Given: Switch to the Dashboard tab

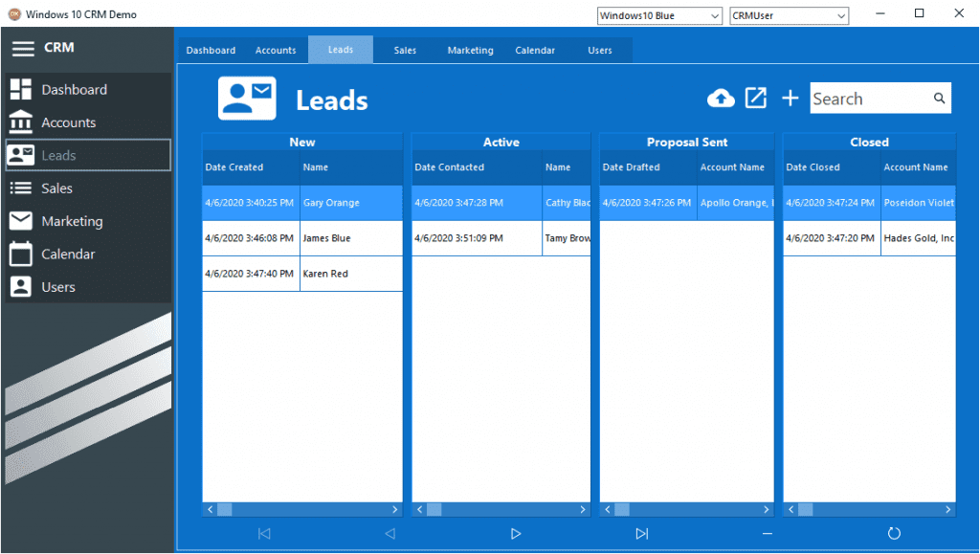Looking at the screenshot, I should pos(211,50).
